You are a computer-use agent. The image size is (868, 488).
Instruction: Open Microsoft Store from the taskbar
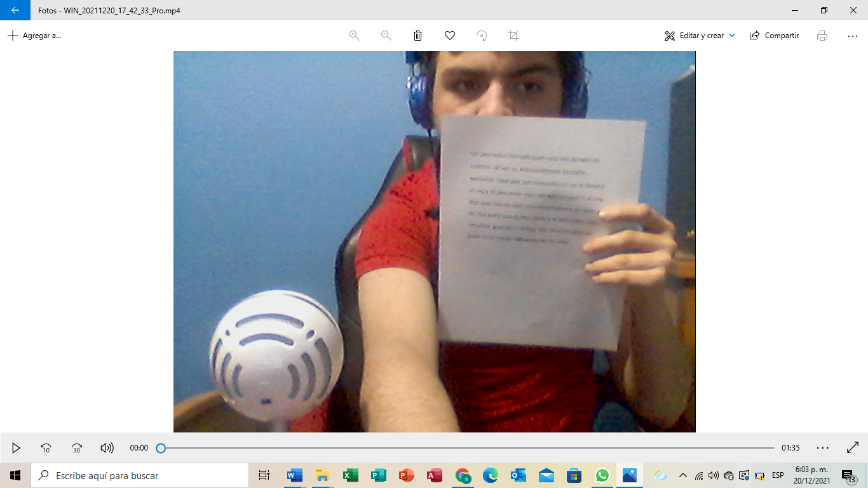[574, 475]
